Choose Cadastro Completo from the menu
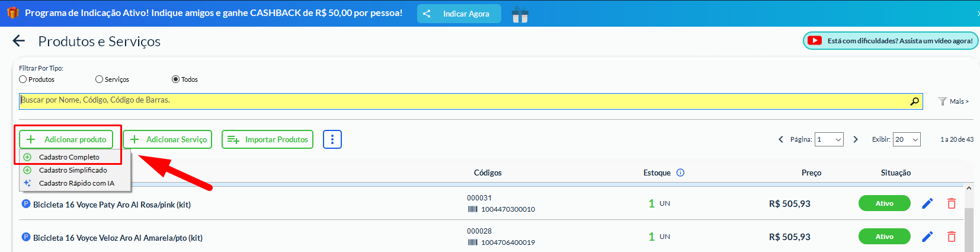This screenshot has width=980, height=252. (69, 157)
